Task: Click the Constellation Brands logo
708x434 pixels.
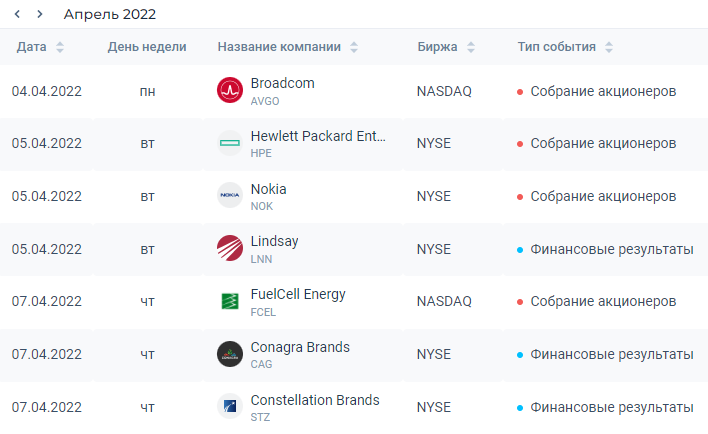Action: [x=230, y=406]
